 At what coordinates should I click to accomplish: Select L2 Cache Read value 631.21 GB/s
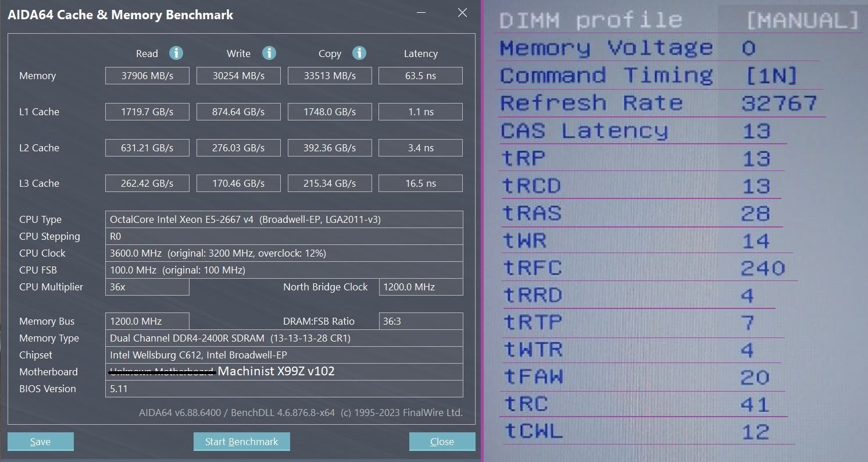click(x=147, y=148)
